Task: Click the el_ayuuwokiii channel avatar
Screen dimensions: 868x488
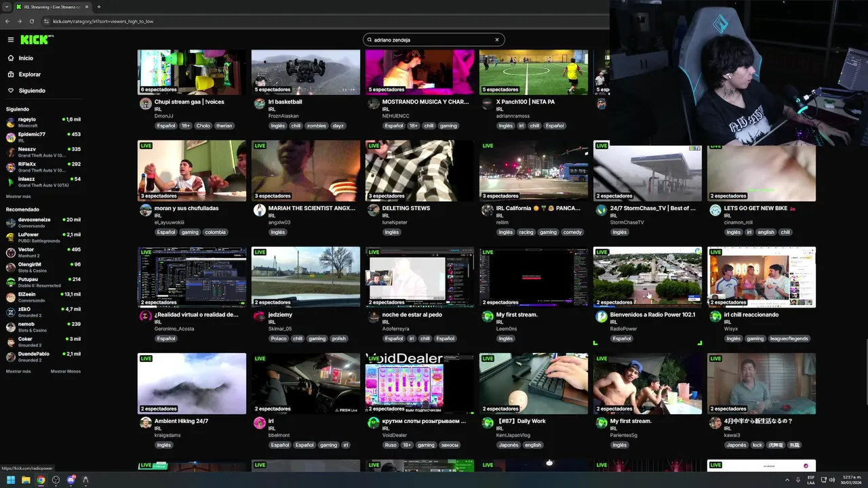Action: 145,210
